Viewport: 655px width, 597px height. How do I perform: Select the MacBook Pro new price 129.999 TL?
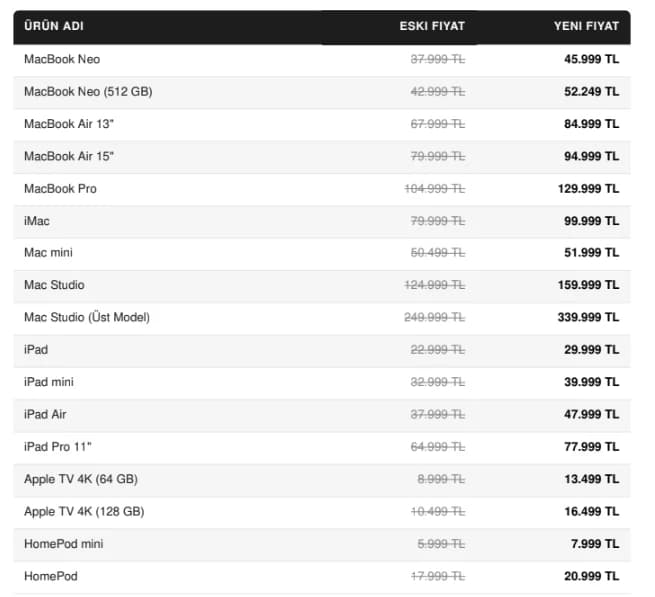tap(589, 189)
